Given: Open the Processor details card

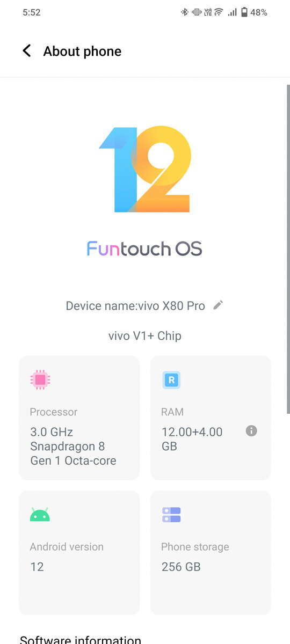Looking at the screenshot, I should [79, 418].
